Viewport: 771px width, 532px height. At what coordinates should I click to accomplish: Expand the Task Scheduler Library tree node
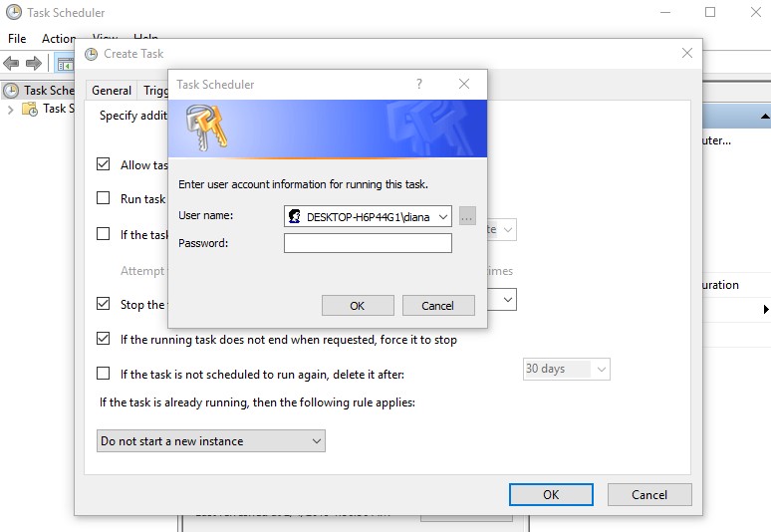[x=10, y=110]
